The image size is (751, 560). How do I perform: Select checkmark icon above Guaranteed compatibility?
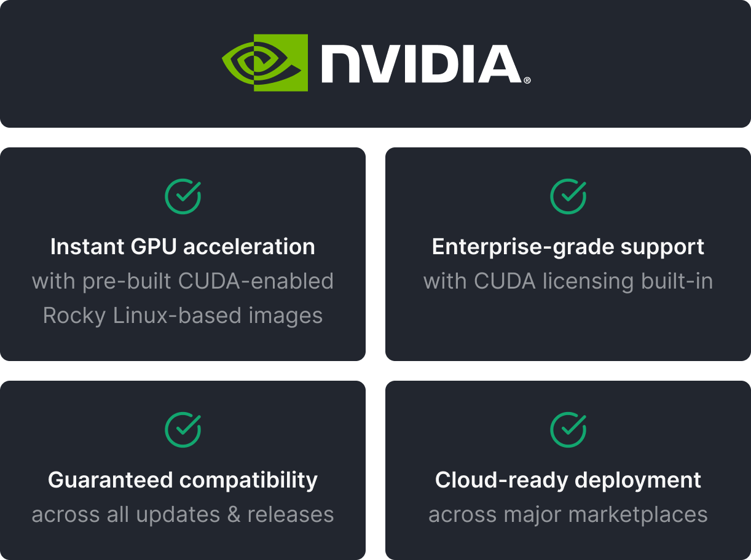[183, 430]
